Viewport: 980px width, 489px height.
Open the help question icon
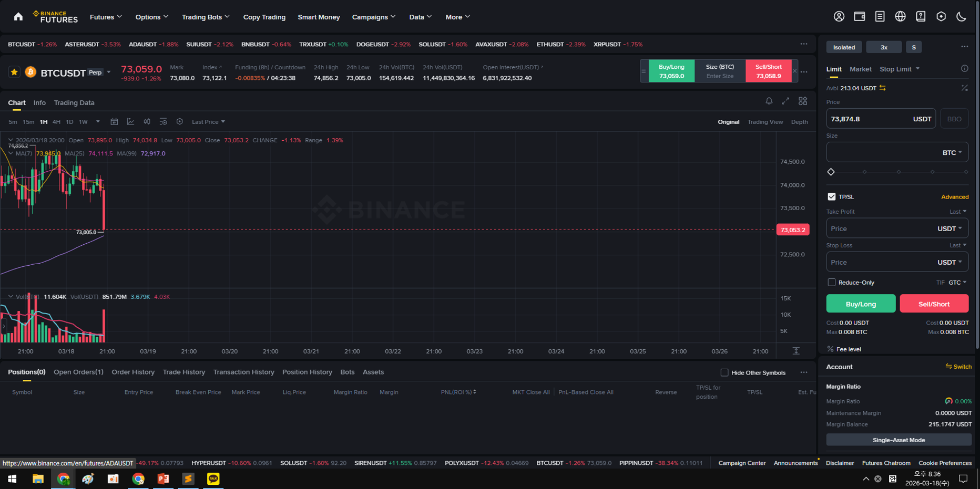click(x=921, y=17)
